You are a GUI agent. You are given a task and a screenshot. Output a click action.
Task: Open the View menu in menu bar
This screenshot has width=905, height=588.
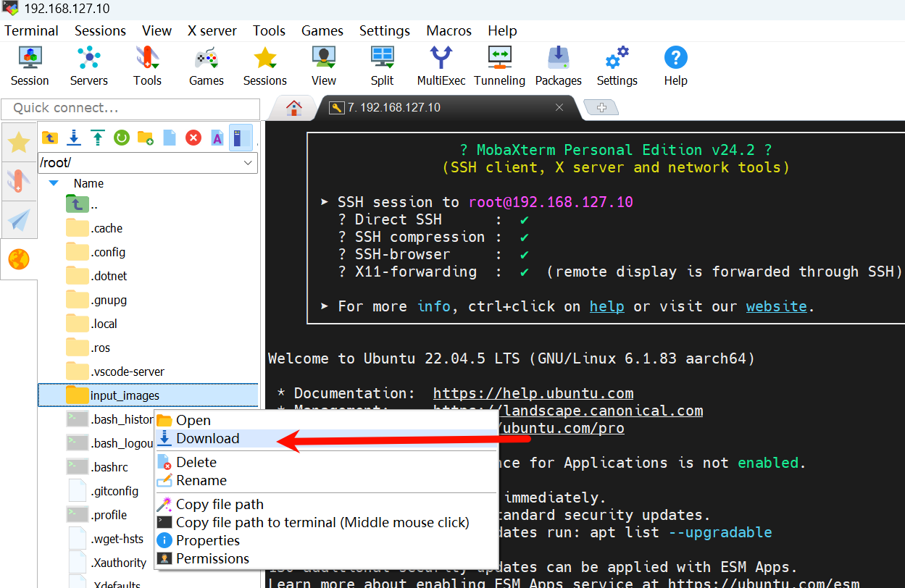(157, 30)
